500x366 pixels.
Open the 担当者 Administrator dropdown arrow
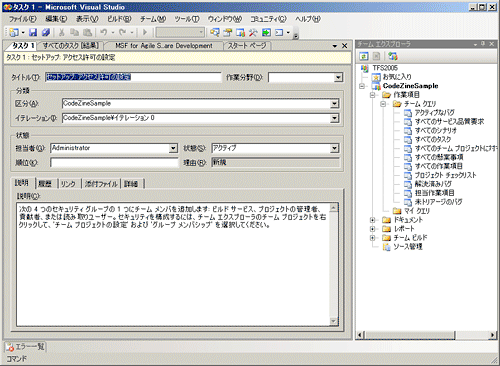pyautogui.click(x=173, y=148)
